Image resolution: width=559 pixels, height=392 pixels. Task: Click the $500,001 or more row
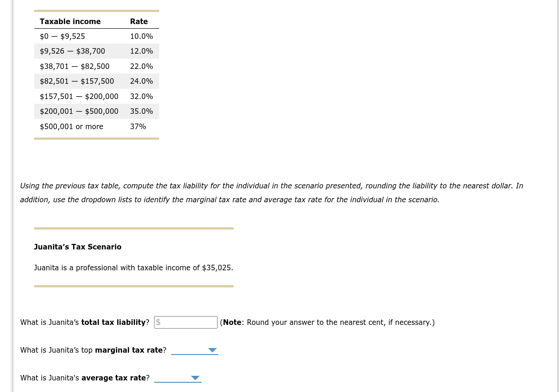click(71, 126)
